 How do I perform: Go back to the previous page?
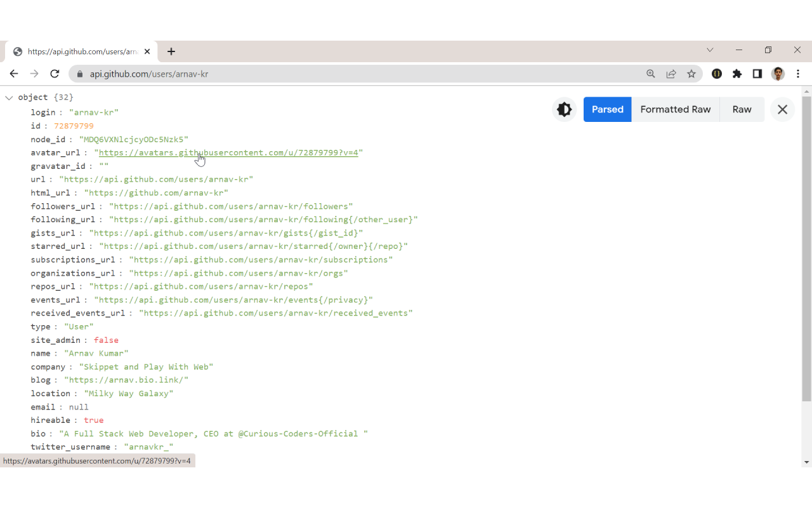click(x=14, y=74)
